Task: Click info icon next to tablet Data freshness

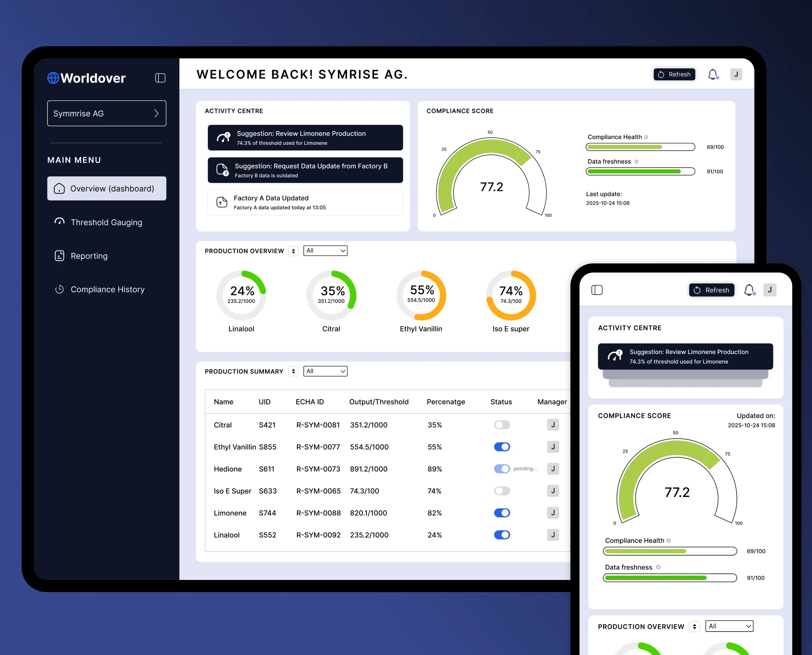Action: 636,162
